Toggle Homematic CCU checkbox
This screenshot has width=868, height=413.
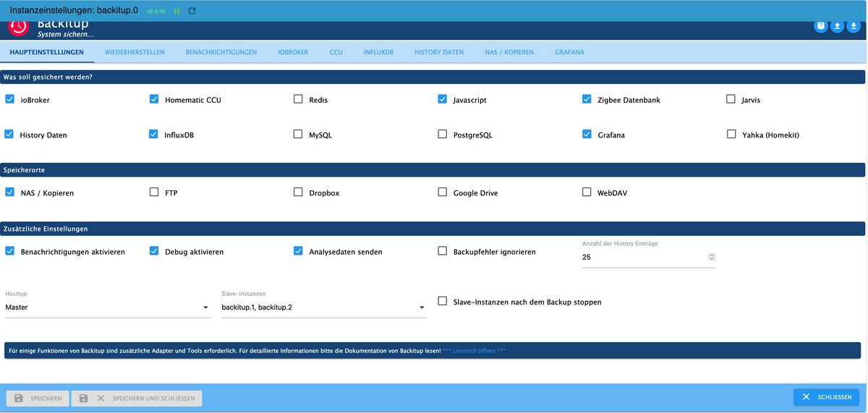[154, 99]
